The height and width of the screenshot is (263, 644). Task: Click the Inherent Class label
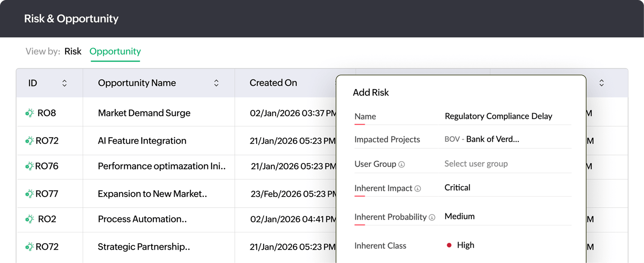point(380,246)
